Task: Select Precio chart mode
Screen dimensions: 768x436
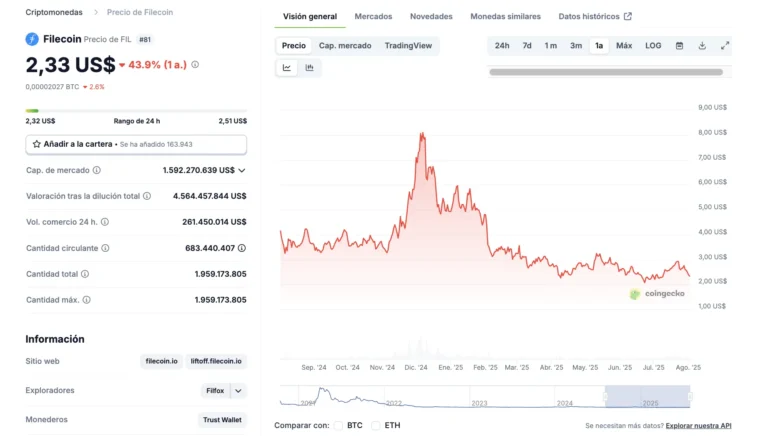Action: [294, 46]
